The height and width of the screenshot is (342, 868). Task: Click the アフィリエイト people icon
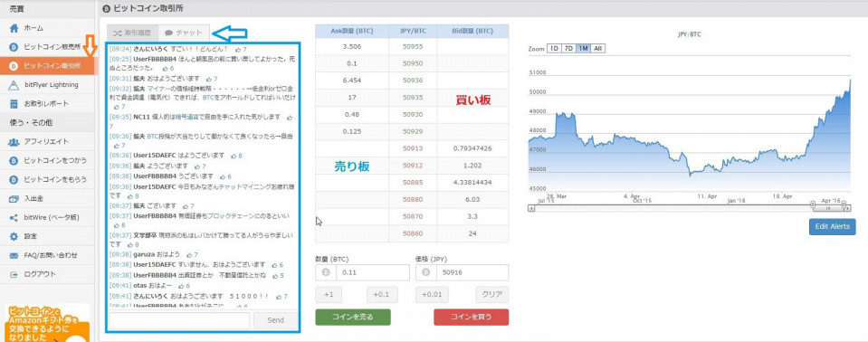click(x=14, y=142)
